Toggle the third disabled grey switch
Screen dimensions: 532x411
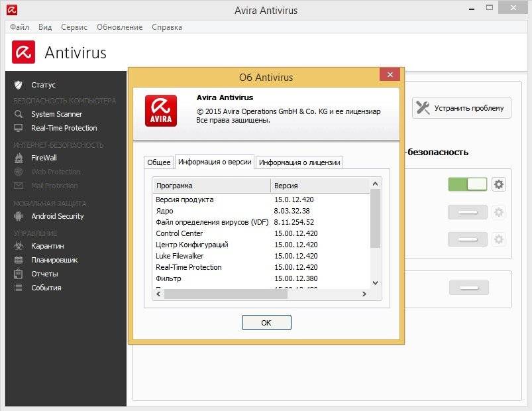(468, 239)
